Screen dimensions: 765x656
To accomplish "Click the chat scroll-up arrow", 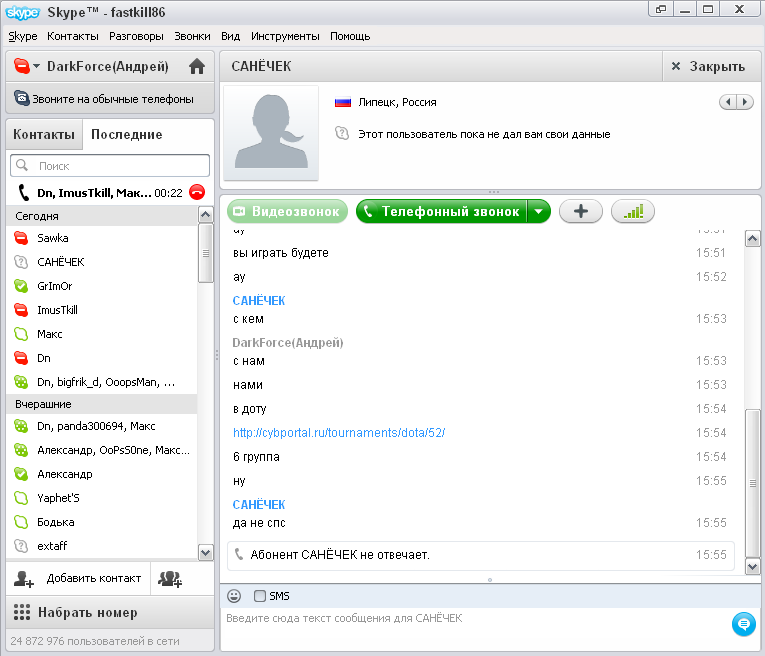I will pyautogui.click(x=752, y=239).
